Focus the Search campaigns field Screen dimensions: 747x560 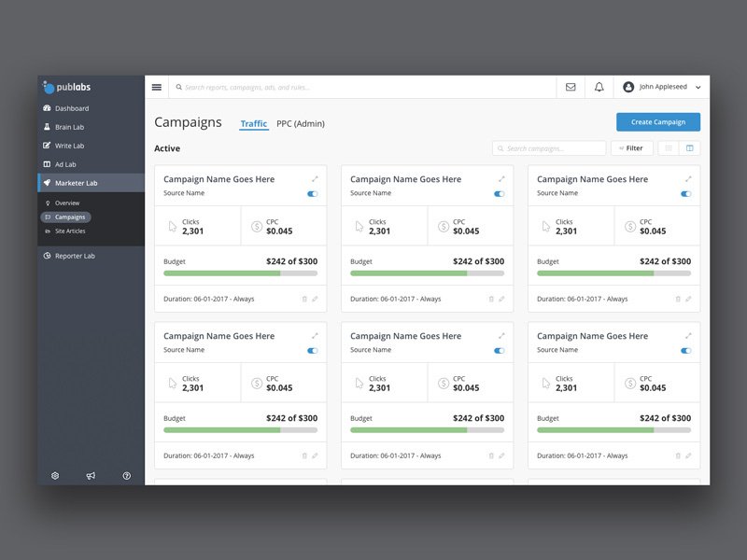549,148
